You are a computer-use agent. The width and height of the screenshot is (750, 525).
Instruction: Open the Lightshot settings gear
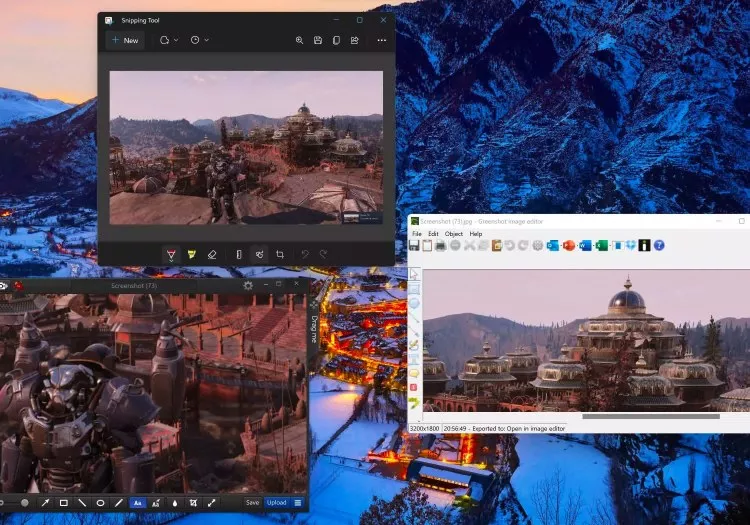(x=248, y=285)
